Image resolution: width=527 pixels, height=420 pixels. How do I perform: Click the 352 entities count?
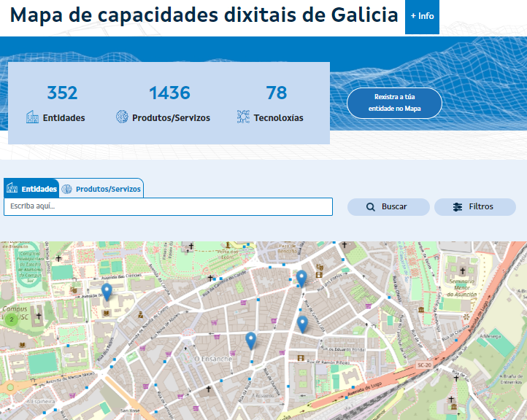[x=62, y=93]
